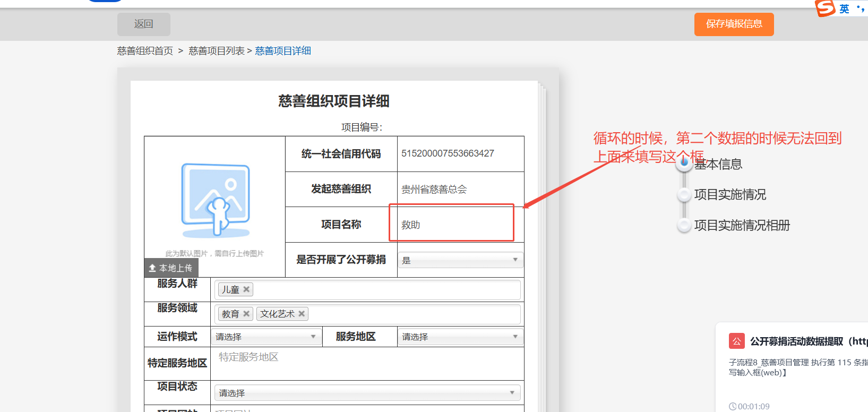Open the 服务地区 dropdown
Image resolution: width=868 pixels, height=412 pixels.
[x=460, y=337]
